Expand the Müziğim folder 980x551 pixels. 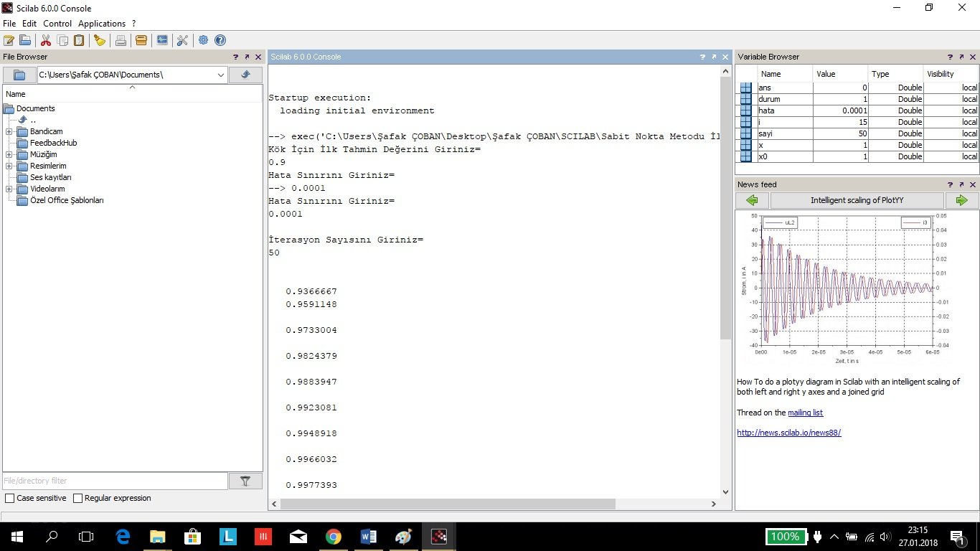tap(9, 154)
